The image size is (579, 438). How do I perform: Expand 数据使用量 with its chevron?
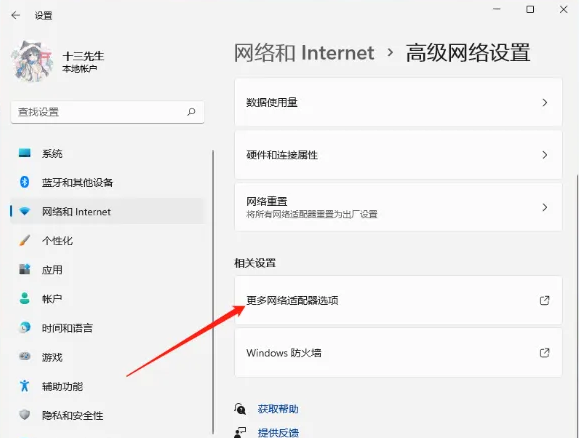pos(545,103)
